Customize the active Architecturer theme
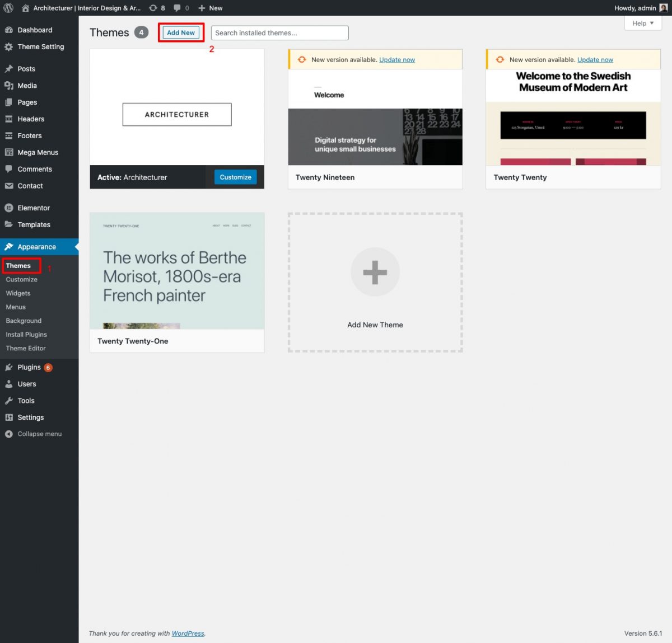Screen dimensions: 672x643 pyautogui.click(x=235, y=177)
